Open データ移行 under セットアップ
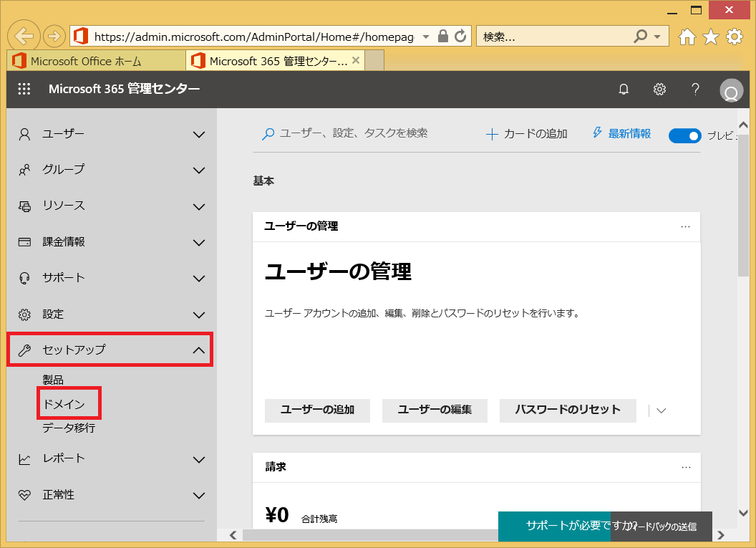Viewport: 756px width, 548px height. (x=69, y=428)
